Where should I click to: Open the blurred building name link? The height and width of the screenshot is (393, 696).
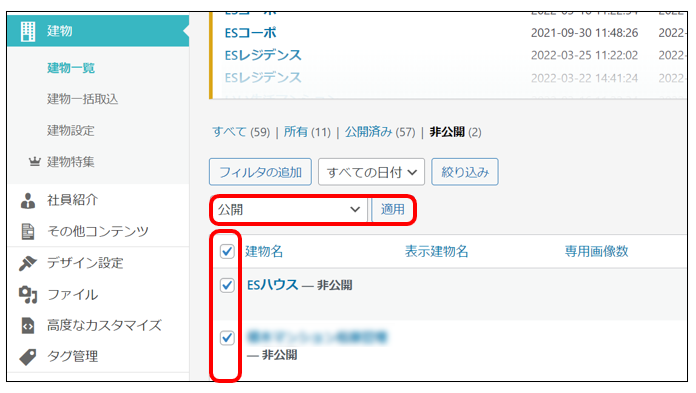(317, 337)
